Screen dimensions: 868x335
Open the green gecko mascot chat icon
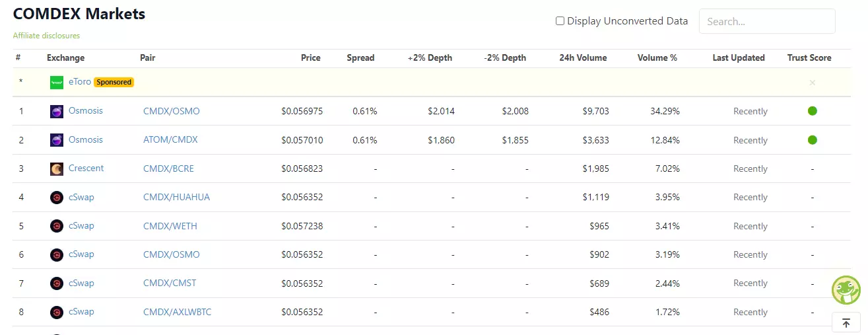point(846,289)
